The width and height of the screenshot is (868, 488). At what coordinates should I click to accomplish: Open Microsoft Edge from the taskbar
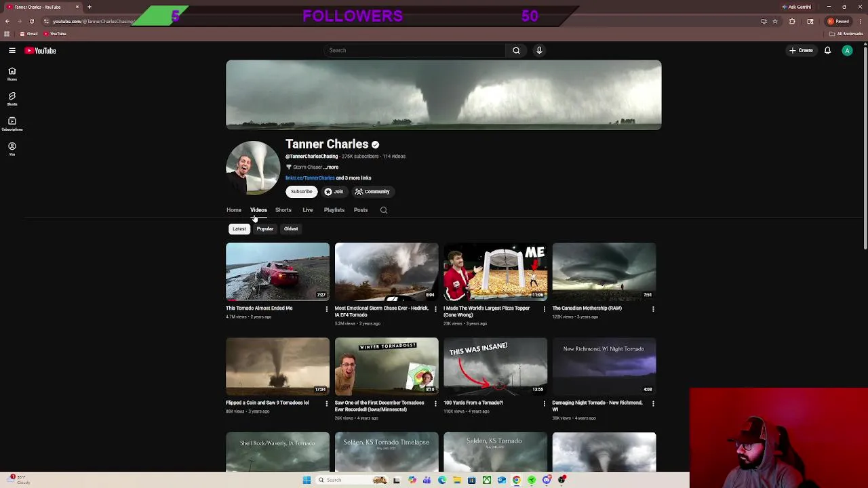pyautogui.click(x=441, y=480)
